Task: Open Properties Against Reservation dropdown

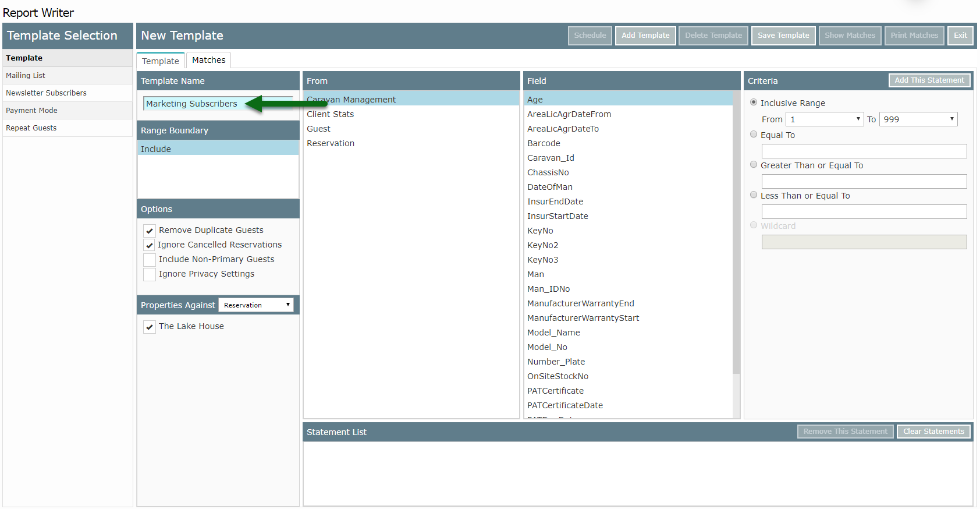Action: 256,305
